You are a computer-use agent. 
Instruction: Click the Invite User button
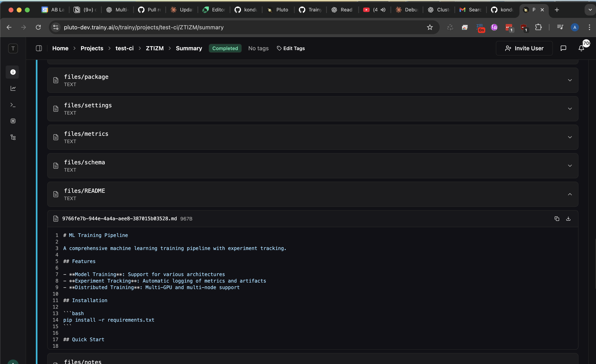tap(524, 48)
